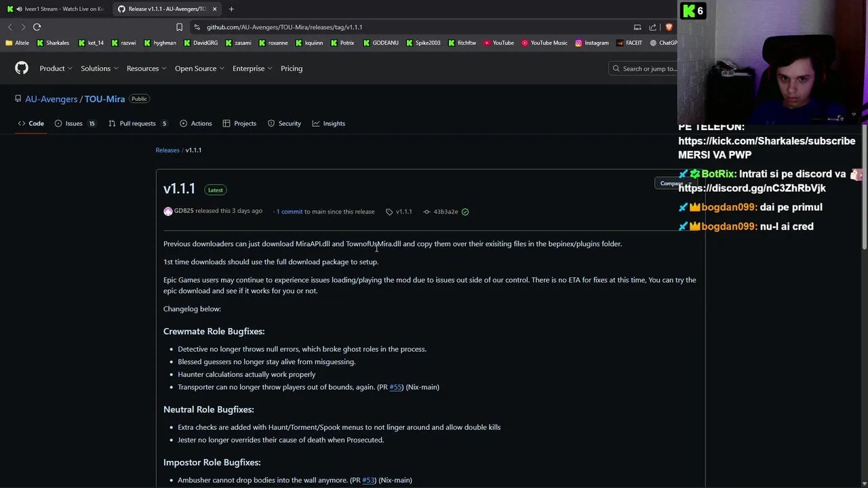Image resolution: width=868 pixels, height=488 pixels.
Task: Open the YouTube Music bookmark
Action: pos(545,43)
